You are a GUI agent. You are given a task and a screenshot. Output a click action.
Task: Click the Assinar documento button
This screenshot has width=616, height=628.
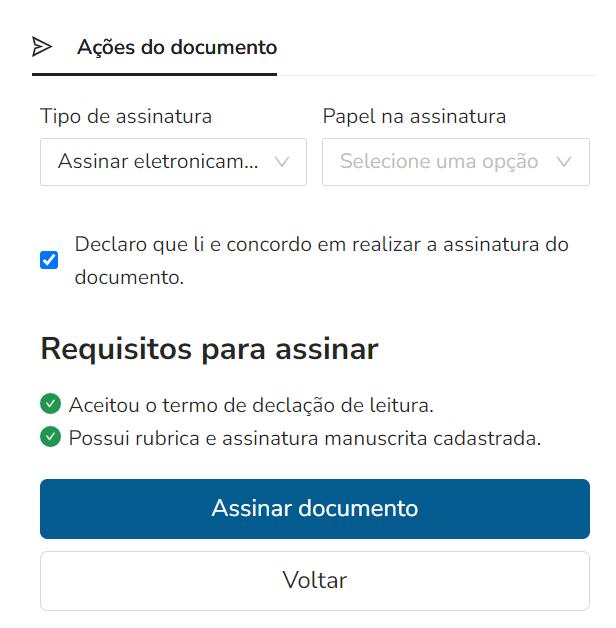tap(315, 509)
